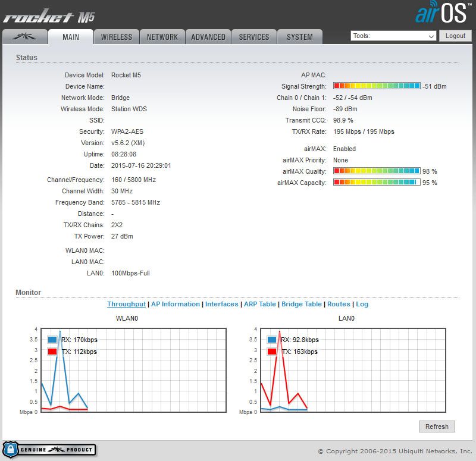
Task: Click the Signal Strength bar
Action: [x=377, y=86]
